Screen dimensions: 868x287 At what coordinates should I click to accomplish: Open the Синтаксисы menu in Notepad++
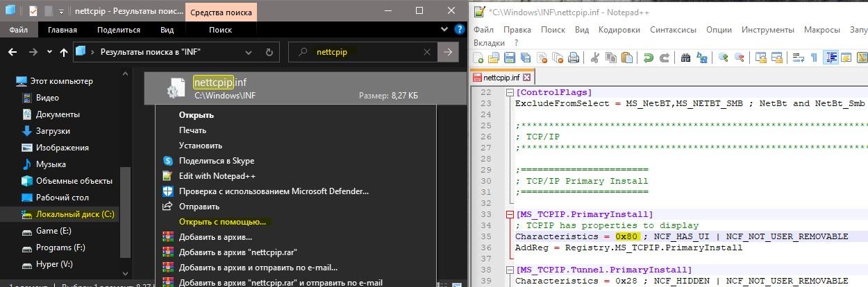pos(673,30)
